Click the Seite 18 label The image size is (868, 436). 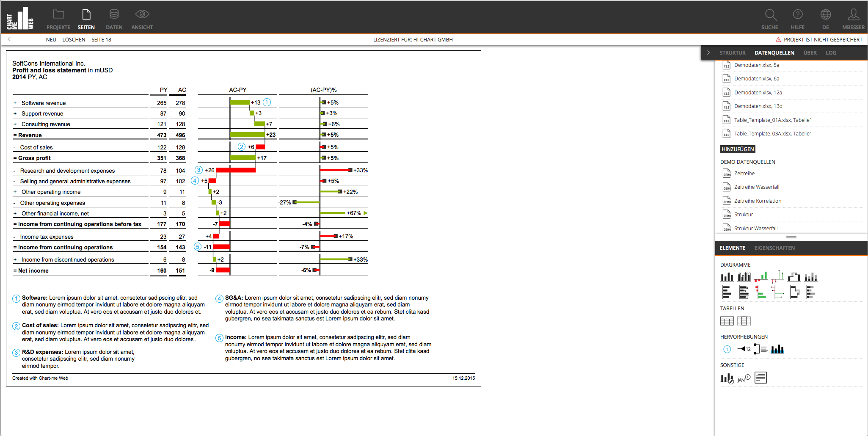(101, 40)
